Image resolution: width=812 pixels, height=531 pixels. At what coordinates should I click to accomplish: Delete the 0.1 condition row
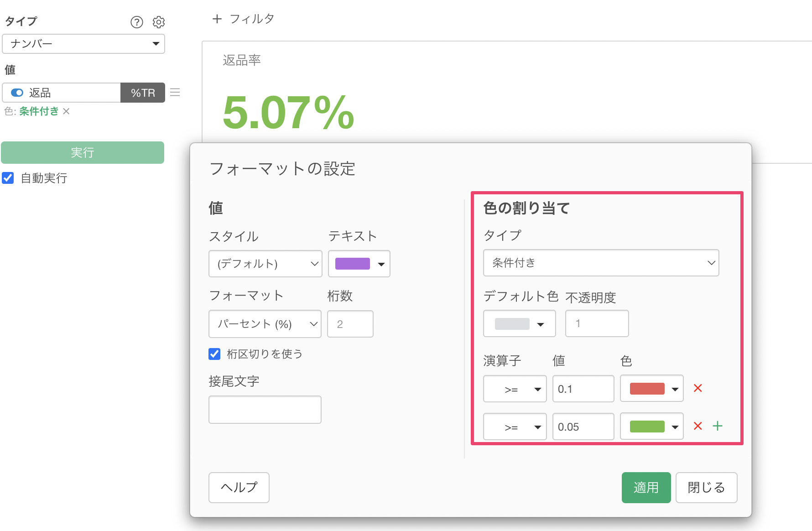697,388
